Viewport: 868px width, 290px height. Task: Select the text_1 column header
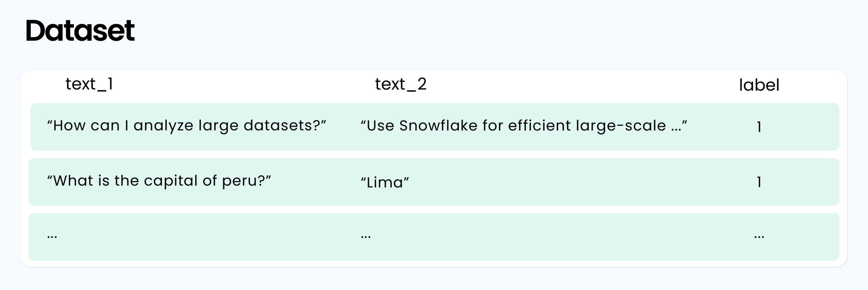(89, 84)
